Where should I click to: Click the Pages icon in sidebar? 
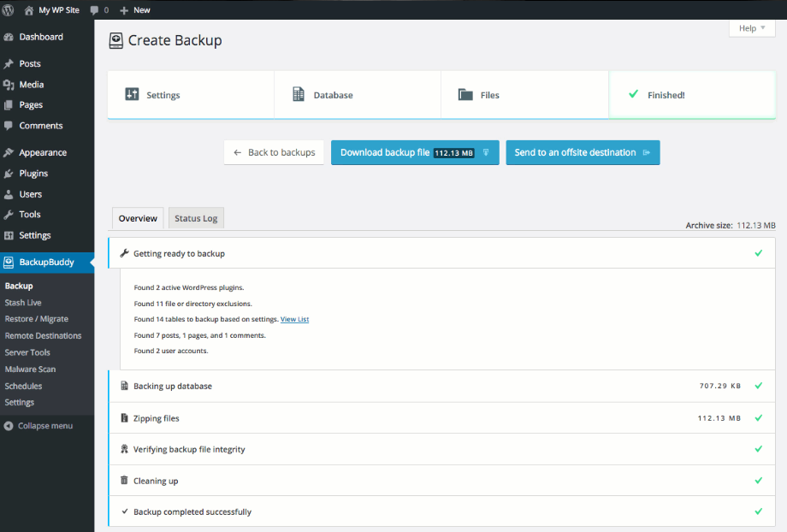point(9,105)
